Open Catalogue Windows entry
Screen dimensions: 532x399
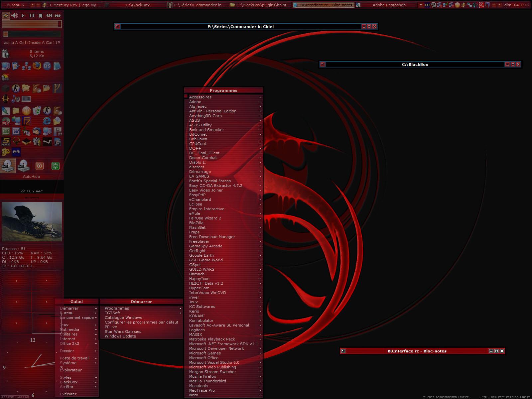coord(142,318)
